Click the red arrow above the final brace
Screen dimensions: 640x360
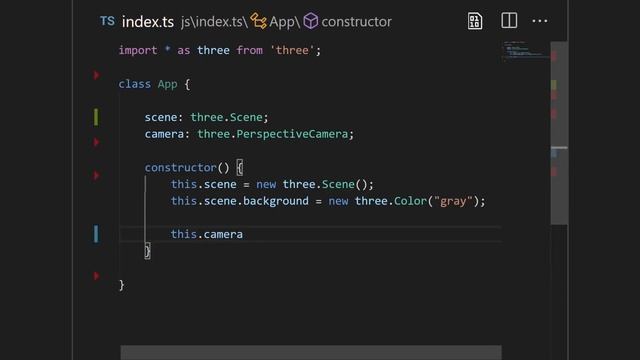click(x=96, y=276)
